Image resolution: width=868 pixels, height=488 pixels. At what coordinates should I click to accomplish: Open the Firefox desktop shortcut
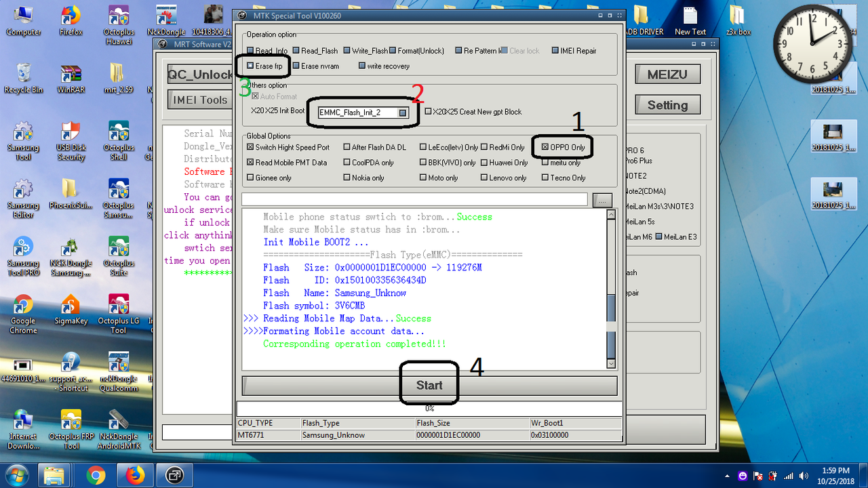[x=71, y=20]
